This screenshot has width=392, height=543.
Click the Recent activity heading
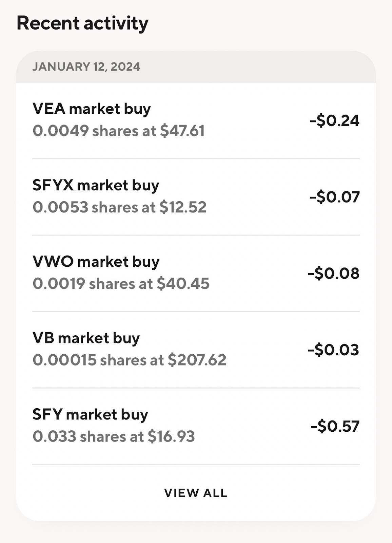(82, 23)
